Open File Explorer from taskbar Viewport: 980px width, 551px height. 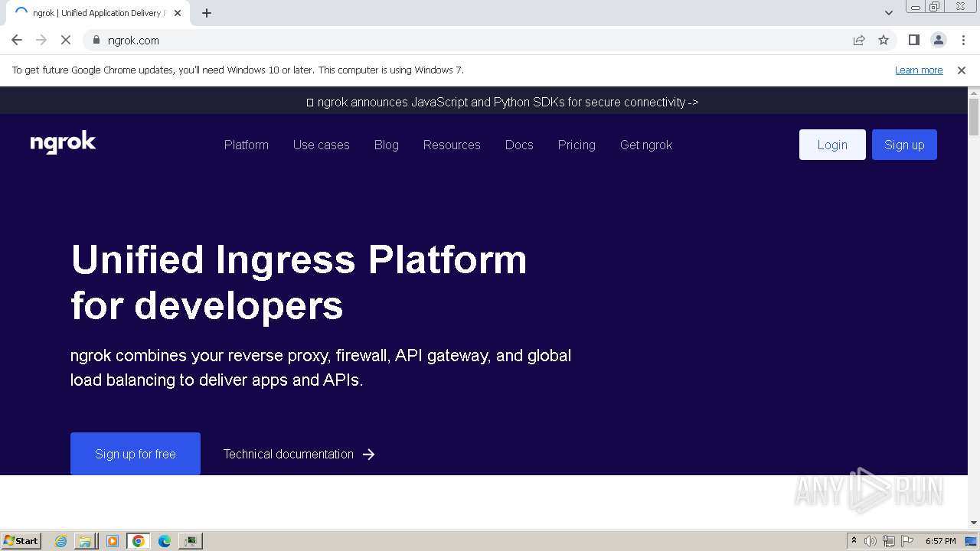coord(85,541)
